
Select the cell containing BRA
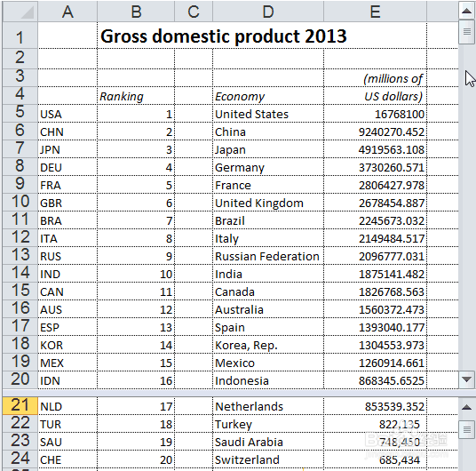tap(67, 220)
